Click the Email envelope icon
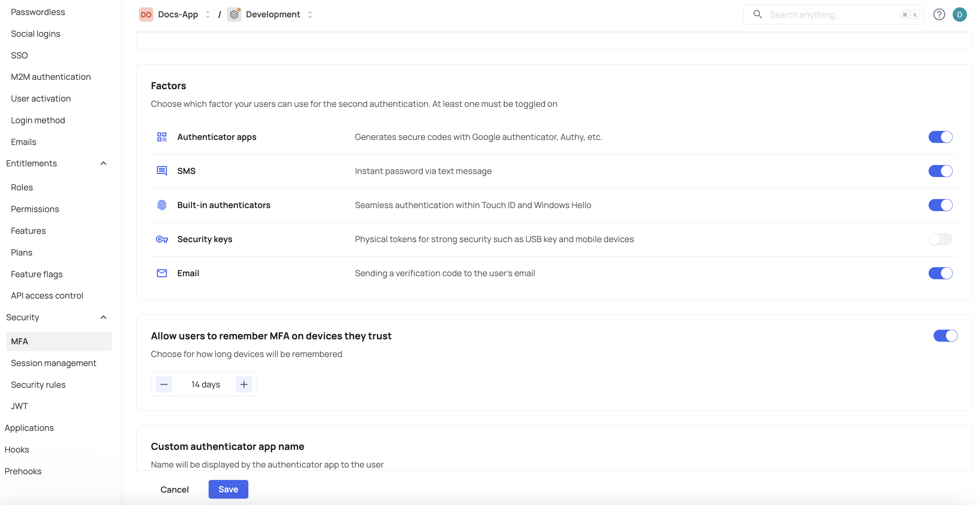The height and width of the screenshot is (505, 980). point(162,273)
